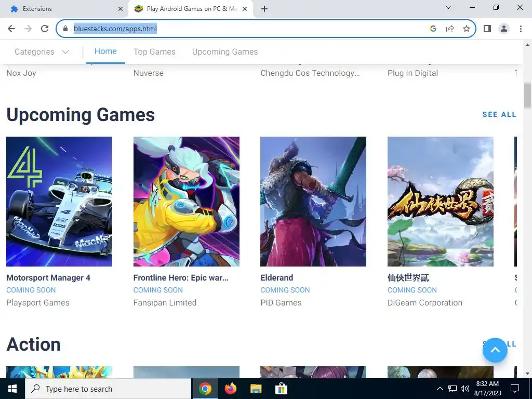532x399 pixels.
Task: Close the Extensions tab
Action: click(x=121, y=9)
